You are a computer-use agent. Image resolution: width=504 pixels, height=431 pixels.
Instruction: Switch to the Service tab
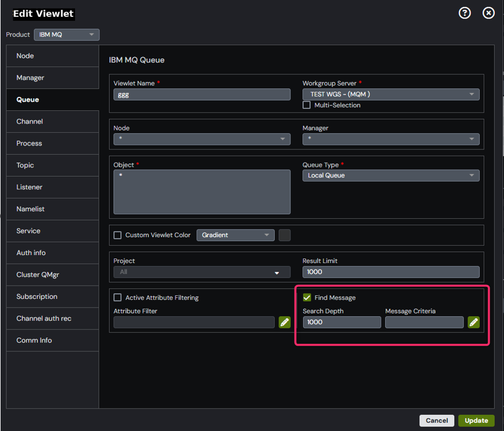tap(53, 231)
